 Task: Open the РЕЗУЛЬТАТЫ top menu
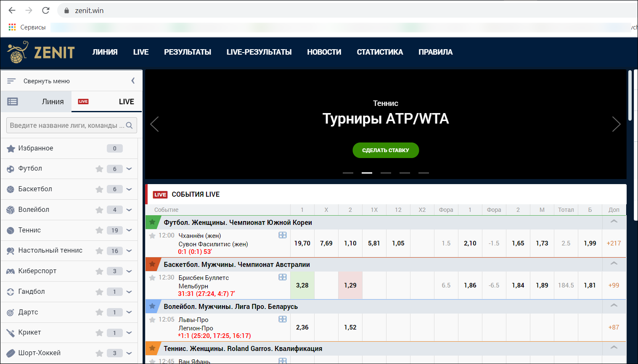pos(188,52)
